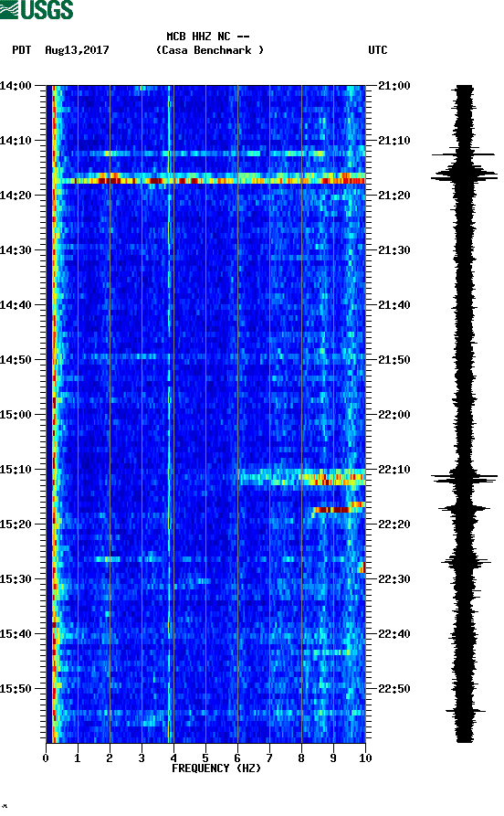Viewport: 504px width, 816px height.
Task: Click the seismogram waveform spike near 22:11 UTC
Action: 464,478
